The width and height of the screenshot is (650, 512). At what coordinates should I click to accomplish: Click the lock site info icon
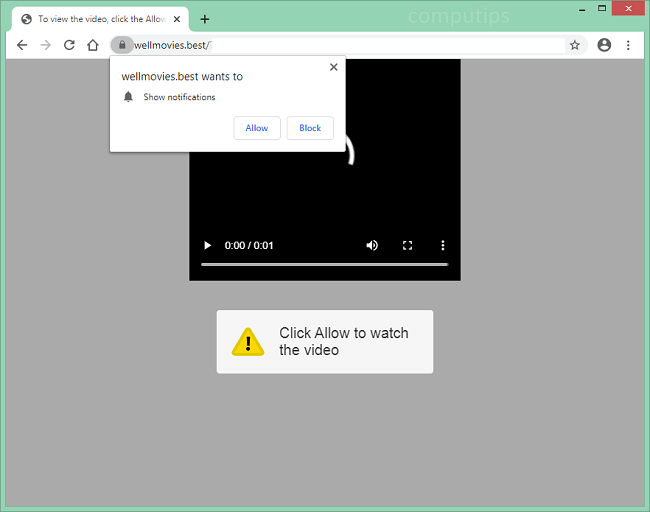tap(121, 45)
